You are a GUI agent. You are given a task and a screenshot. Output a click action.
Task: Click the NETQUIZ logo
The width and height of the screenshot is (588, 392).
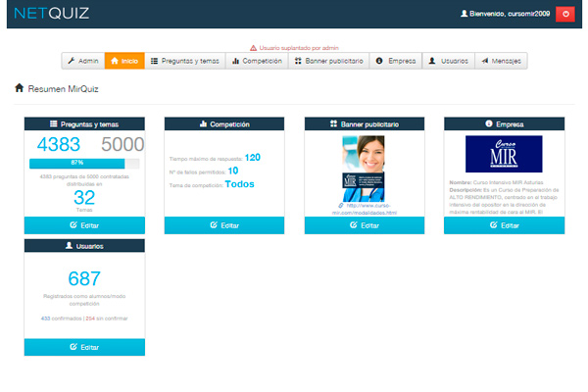(51, 14)
